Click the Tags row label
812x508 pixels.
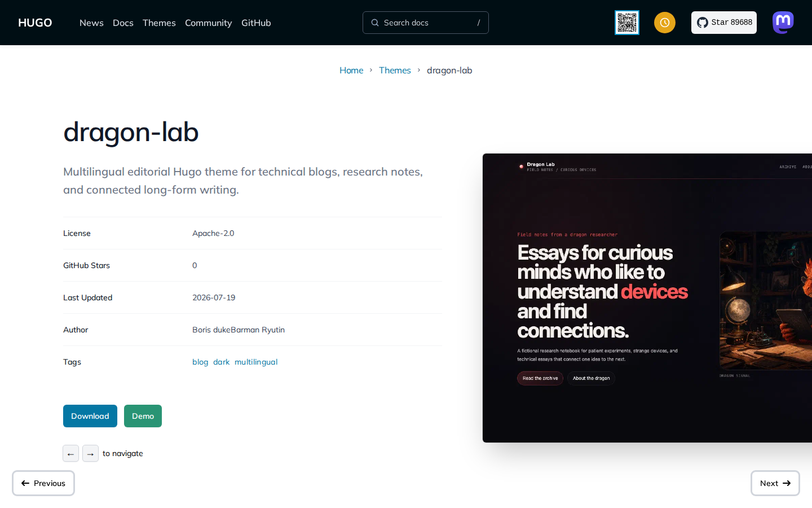tap(72, 362)
